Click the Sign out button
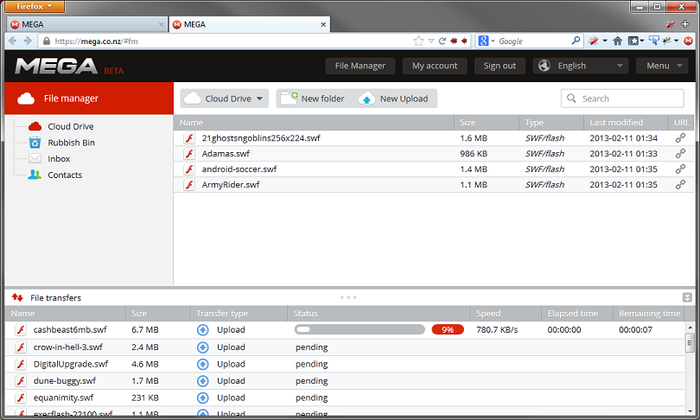Image resolution: width=700 pixels, height=420 pixels. coord(499,66)
